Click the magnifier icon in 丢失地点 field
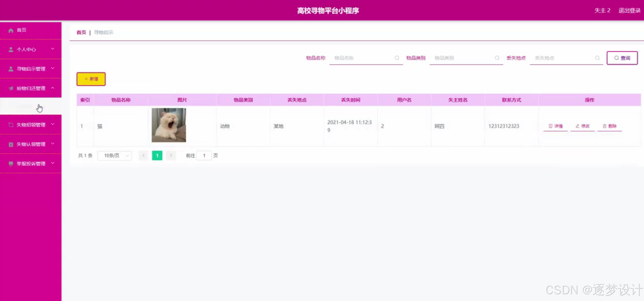 [597, 58]
